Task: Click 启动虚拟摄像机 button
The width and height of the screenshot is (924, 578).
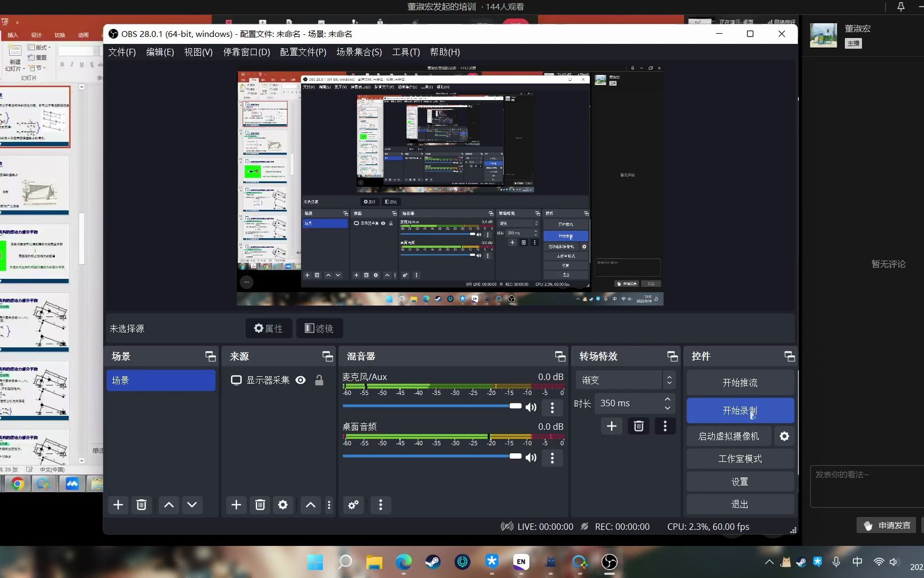Action: 729,436
